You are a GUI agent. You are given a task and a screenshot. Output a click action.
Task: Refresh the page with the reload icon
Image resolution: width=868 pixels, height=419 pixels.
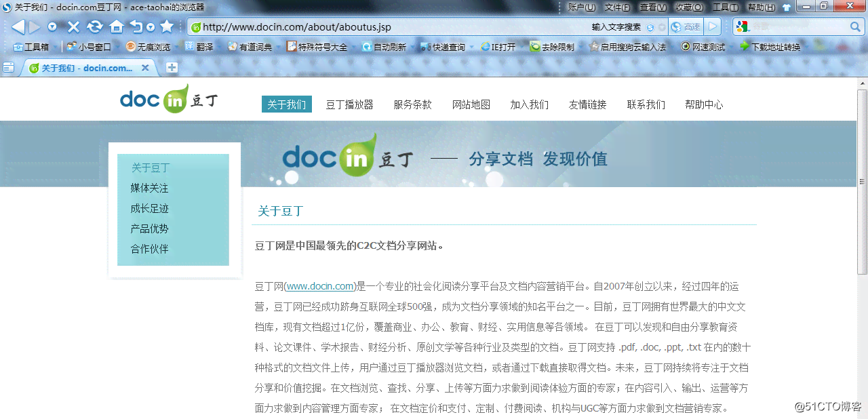[x=95, y=27]
